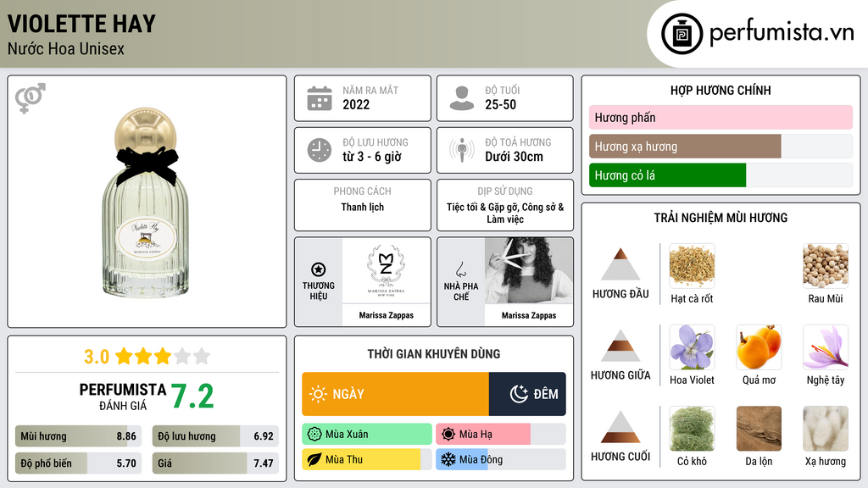
Task: Click the unisex gender symbol icon
Action: click(x=31, y=98)
